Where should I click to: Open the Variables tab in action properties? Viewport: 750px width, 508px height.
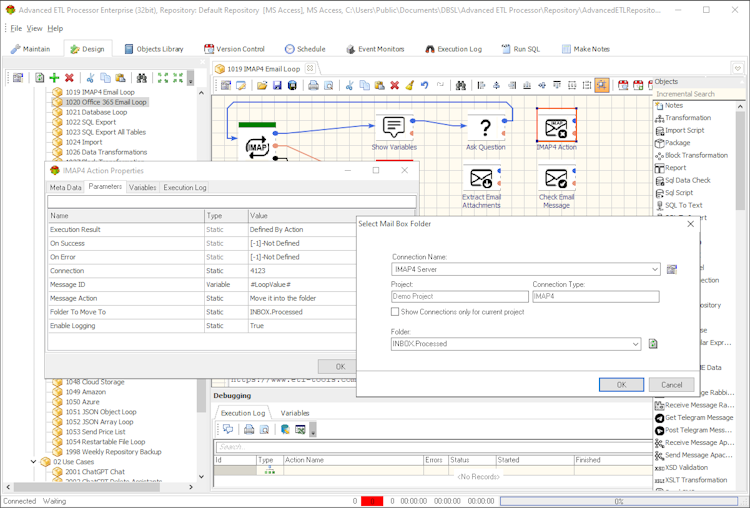(142, 187)
